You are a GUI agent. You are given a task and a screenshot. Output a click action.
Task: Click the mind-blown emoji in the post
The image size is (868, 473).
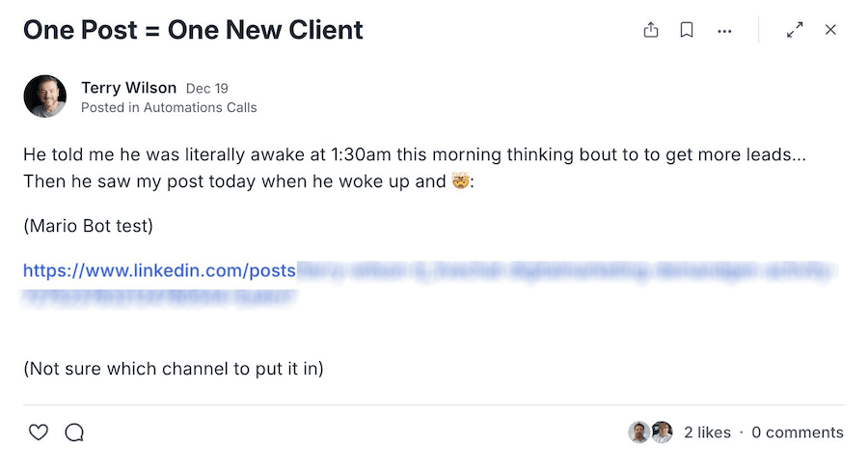click(x=460, y=181)
